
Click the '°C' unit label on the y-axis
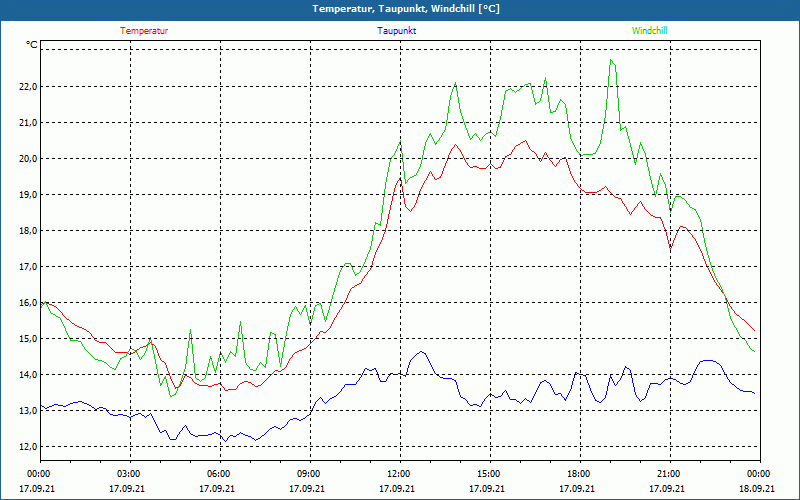click(x=32, y=45)
